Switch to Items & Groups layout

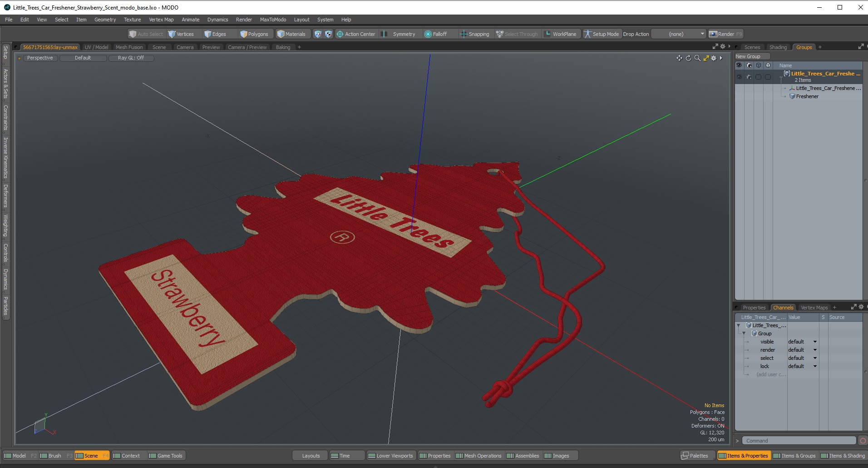coord(794,456)
